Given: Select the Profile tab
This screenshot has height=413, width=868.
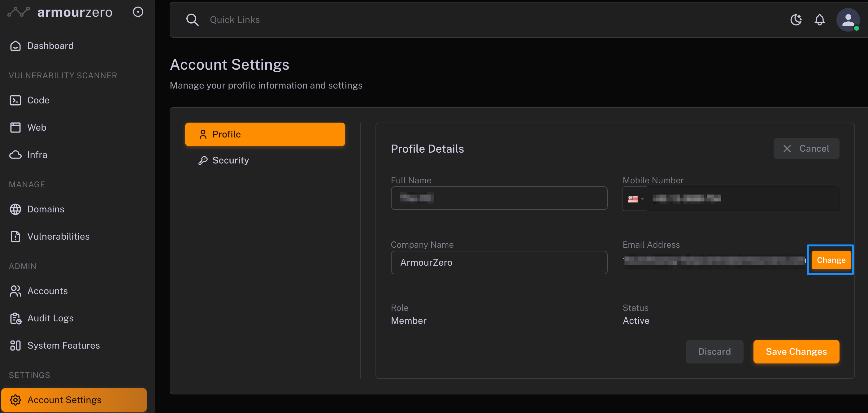Looking at the screenshot, I should click(265, 134).
